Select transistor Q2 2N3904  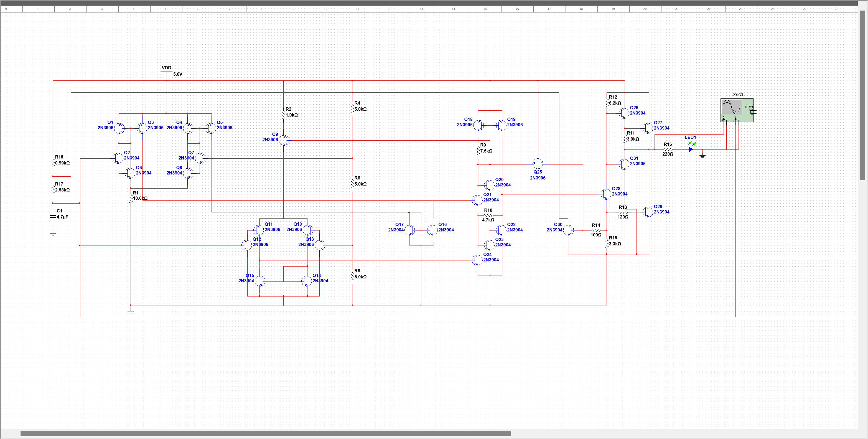pos(118,158)
